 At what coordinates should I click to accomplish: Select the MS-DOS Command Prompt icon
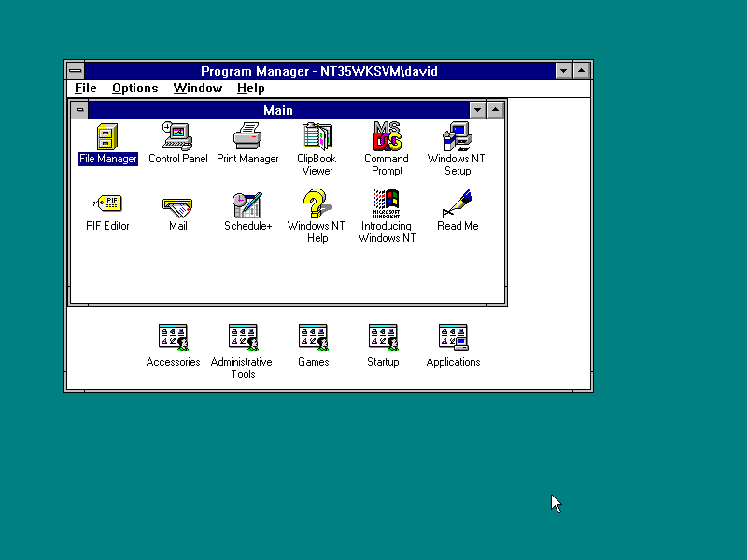tap(387, 136)
